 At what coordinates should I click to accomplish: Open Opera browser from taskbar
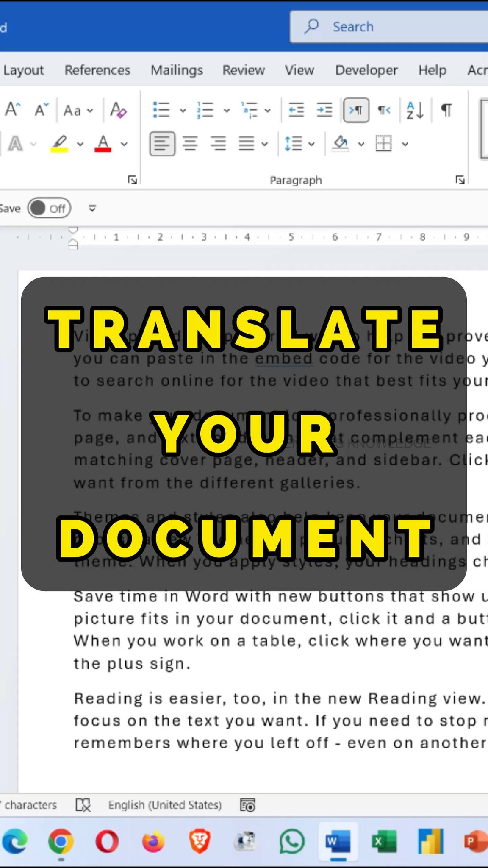click(x=107, y=841)
